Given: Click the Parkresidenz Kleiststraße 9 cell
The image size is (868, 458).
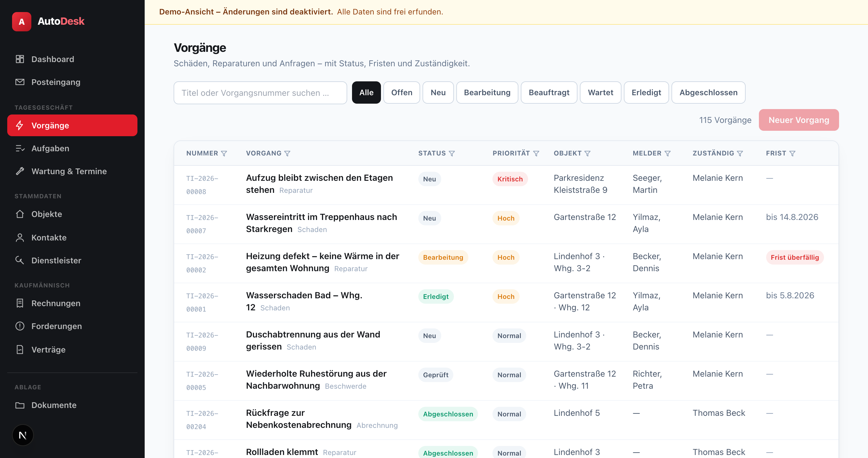Looking at the screenshot, I should click(580, 184).
